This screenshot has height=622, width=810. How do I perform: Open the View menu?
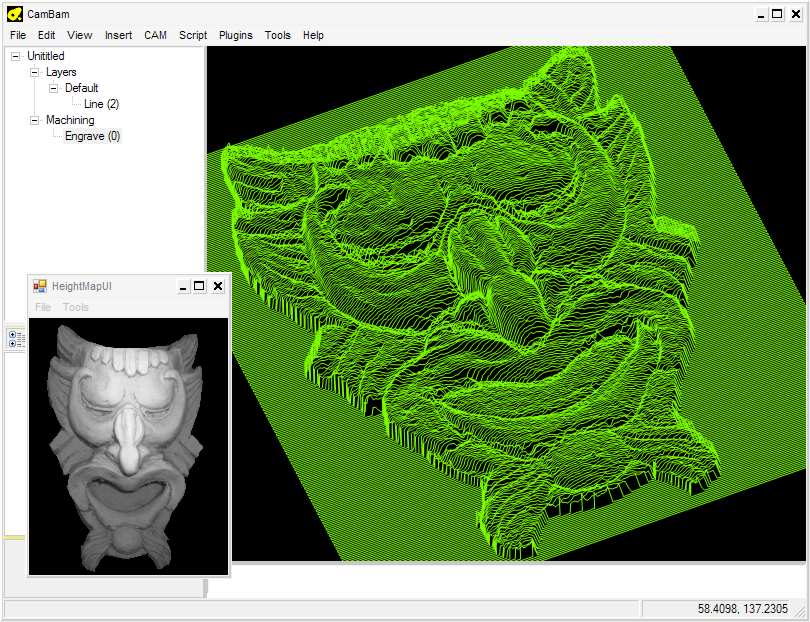[x=80, y=35]
